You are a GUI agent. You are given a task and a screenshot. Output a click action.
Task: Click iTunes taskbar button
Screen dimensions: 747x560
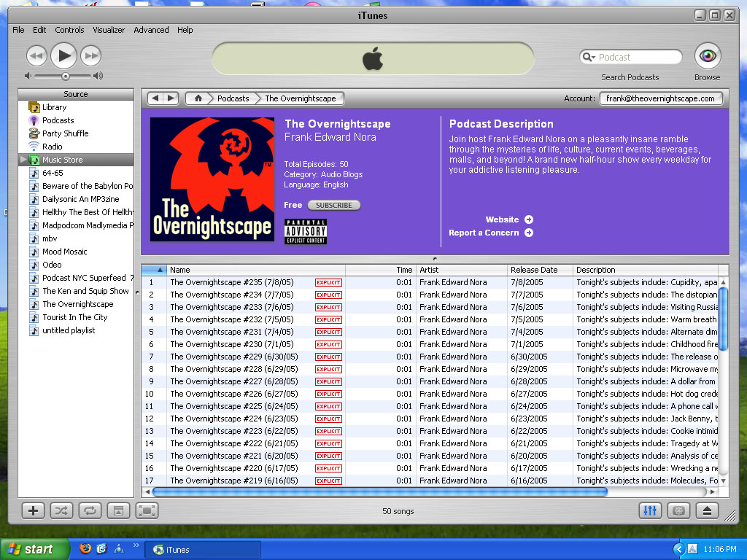click(203, 550)
